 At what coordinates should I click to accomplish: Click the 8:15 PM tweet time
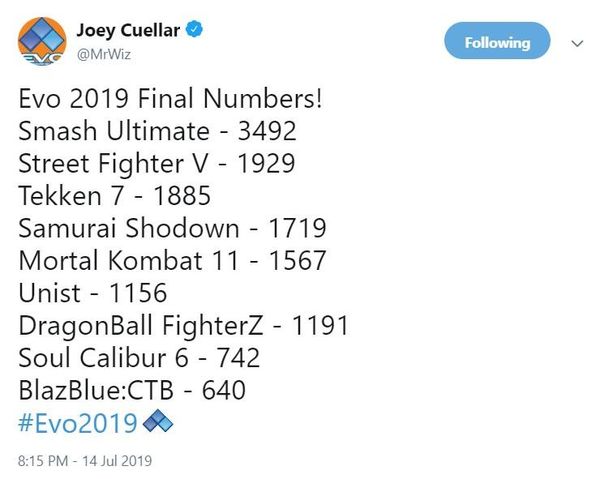[x=42, y=461]
